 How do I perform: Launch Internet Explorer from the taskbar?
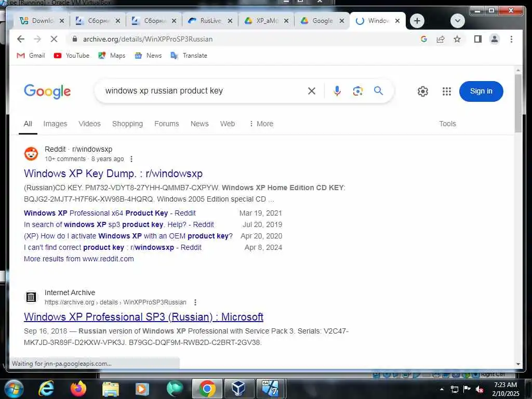pos(46,389)
